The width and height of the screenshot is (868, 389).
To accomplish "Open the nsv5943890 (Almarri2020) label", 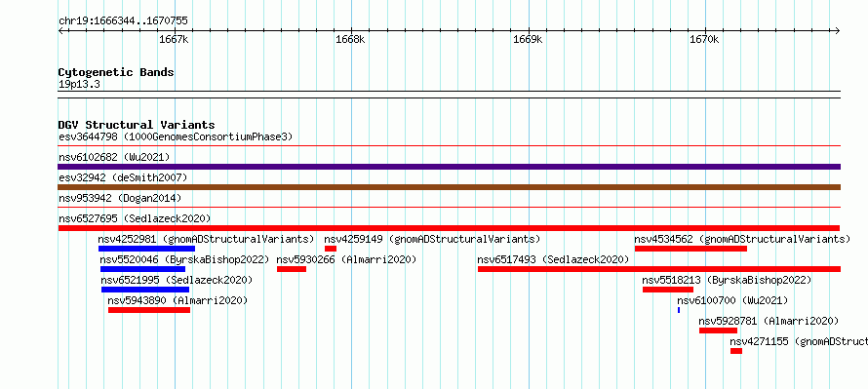I will click(x=178, y=300).
